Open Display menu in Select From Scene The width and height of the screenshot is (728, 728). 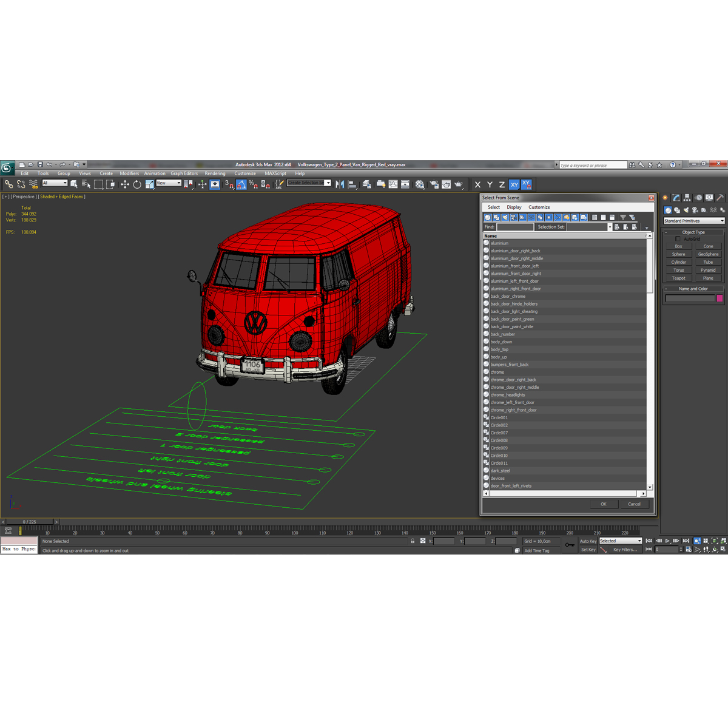coord(514,207)
